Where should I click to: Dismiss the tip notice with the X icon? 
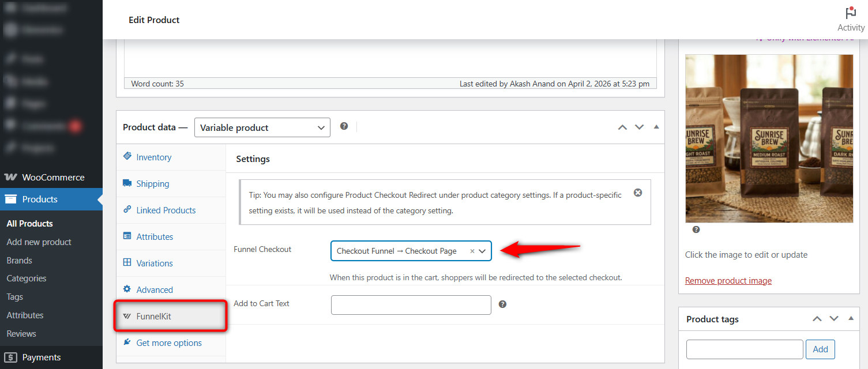[638, 193]
